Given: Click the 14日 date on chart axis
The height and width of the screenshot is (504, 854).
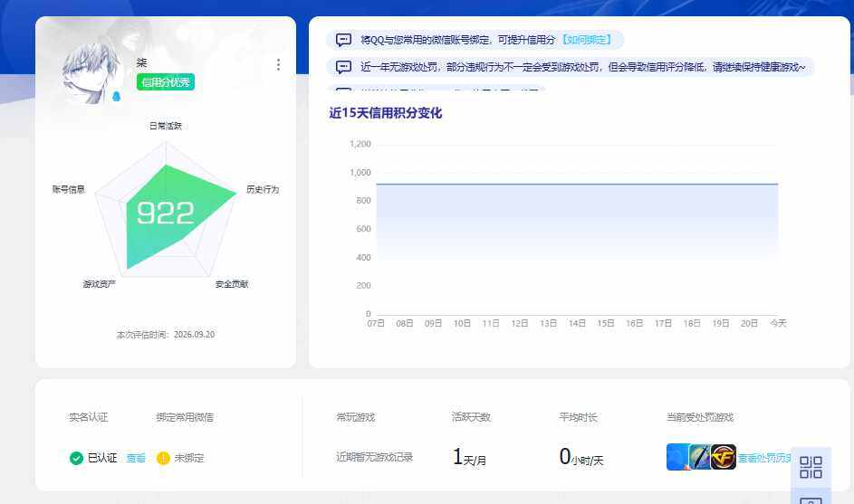Looking at the screenshot, I should pos(577,323).
